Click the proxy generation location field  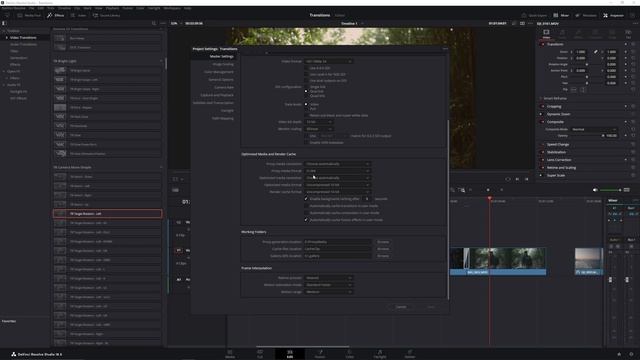click(x=338, y=242)
